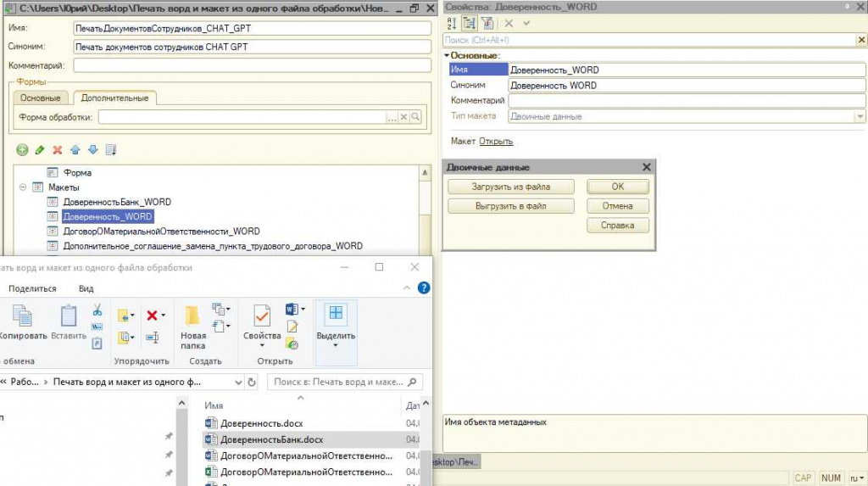Click the Свойства icon in ribbon
This screenshot has height=486, width=868.
click(262, 326)
